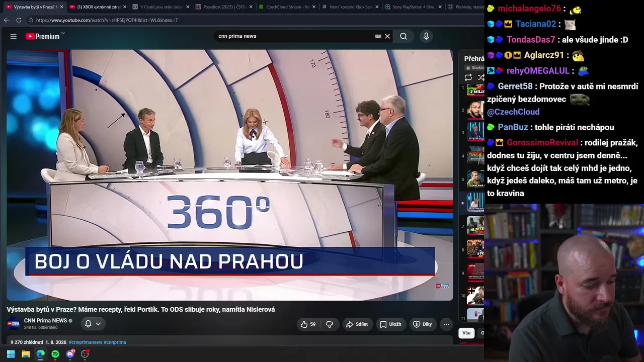Reload the YouTube page
The image size is (644, 362).
[x=19, y=20]
